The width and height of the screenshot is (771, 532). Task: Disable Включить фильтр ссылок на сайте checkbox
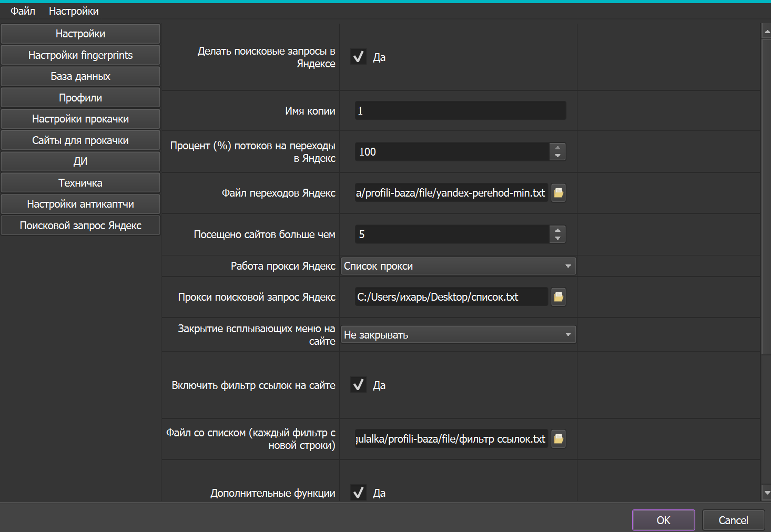359,385
